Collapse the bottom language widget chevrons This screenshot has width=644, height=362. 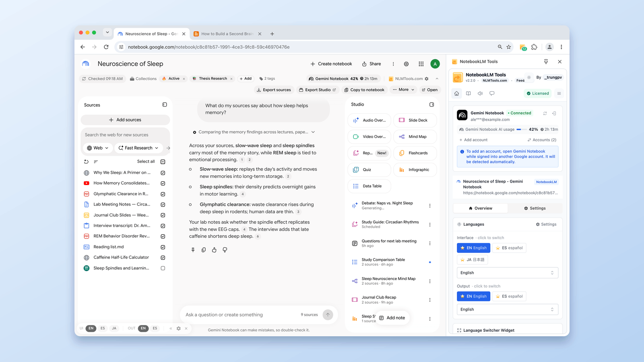point(171,329)
